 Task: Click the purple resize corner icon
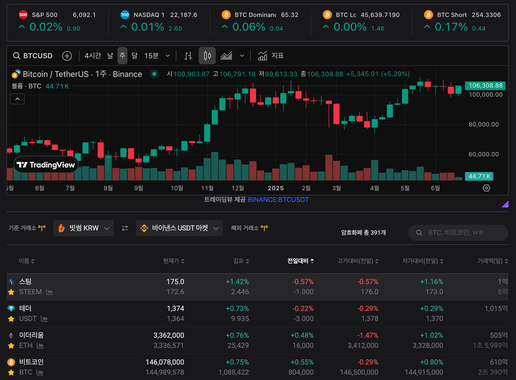505,204
